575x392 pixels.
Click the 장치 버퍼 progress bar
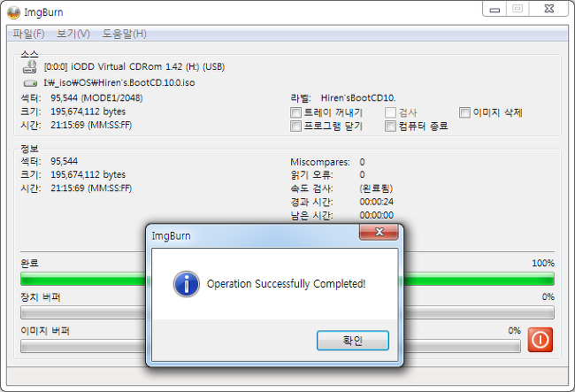click(x=287, y=312)
